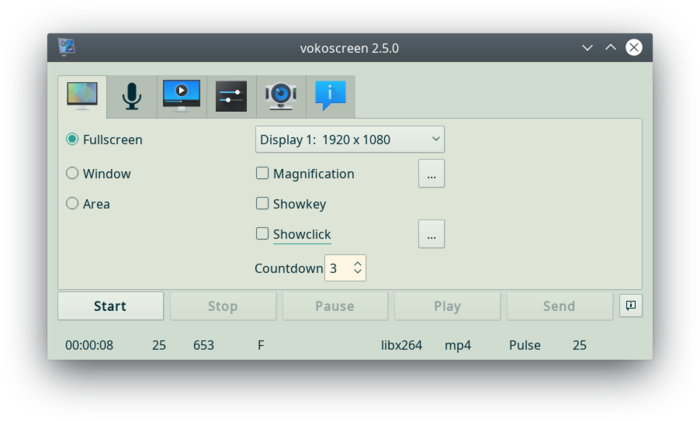Click the Pause button
The width and height of the screenshot is (700, 421).
[x=335, y=306]
